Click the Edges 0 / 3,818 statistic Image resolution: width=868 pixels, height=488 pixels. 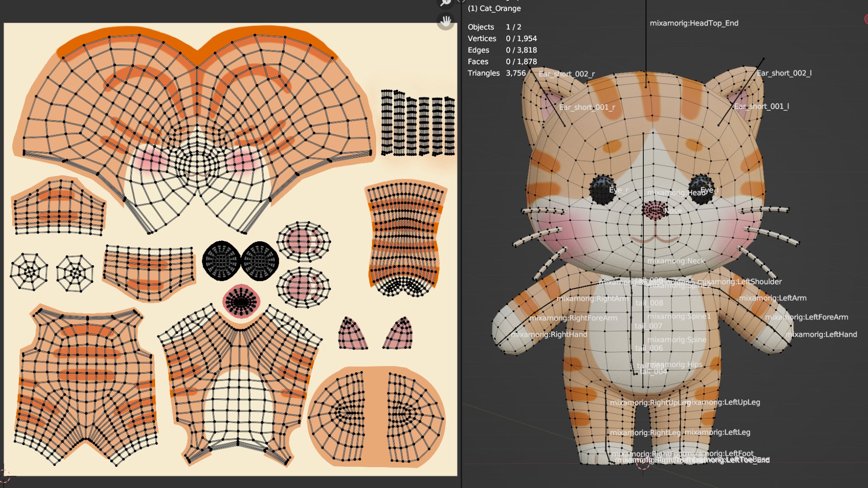point(502,50)
